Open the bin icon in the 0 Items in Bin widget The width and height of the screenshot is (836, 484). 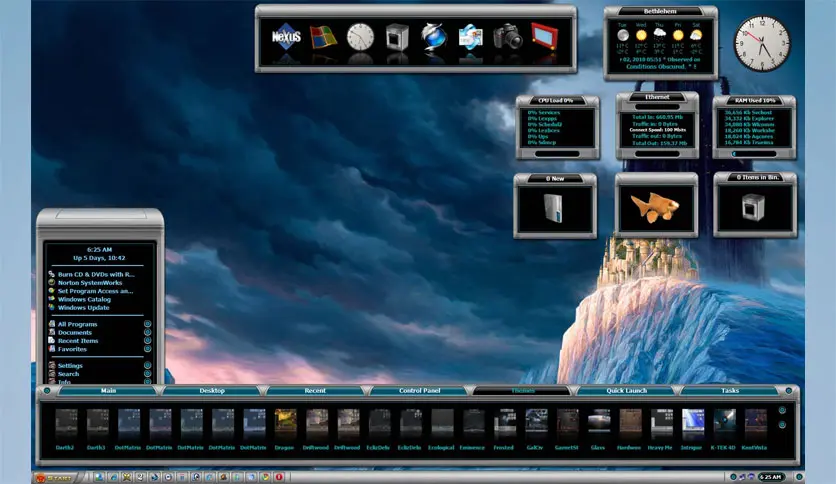pyautogui.click(x=754, y=207)
